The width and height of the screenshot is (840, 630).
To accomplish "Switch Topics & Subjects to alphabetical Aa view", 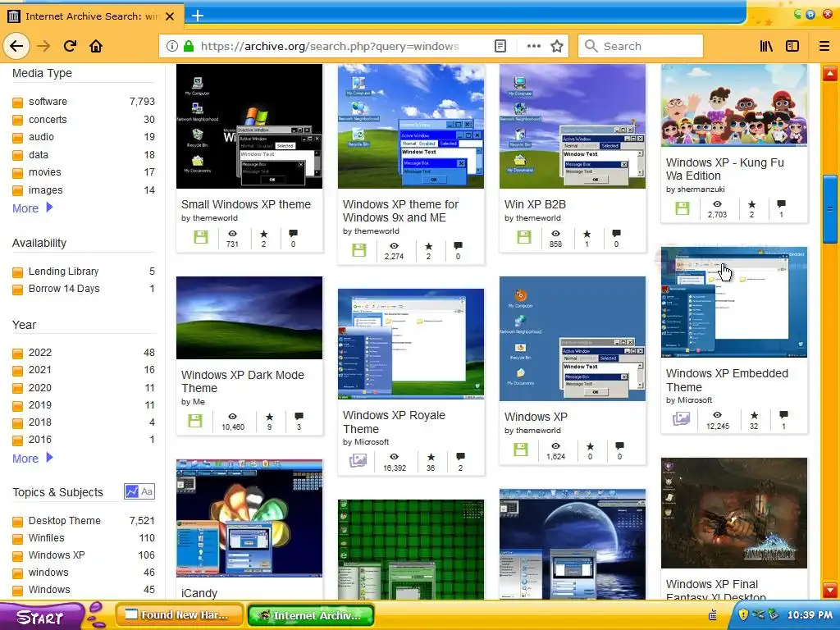I will point(147,491).
